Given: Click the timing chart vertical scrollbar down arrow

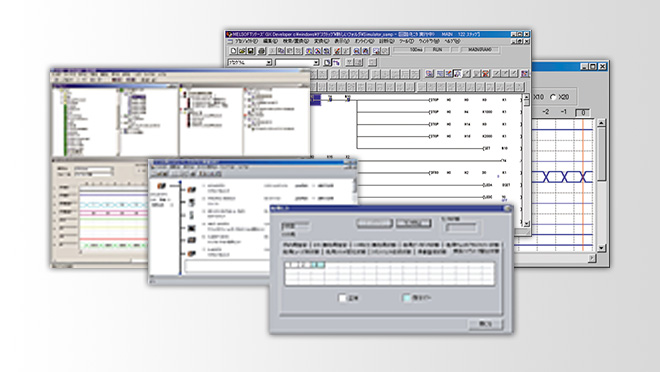Looking at the screenshot, I should point(601,248).
